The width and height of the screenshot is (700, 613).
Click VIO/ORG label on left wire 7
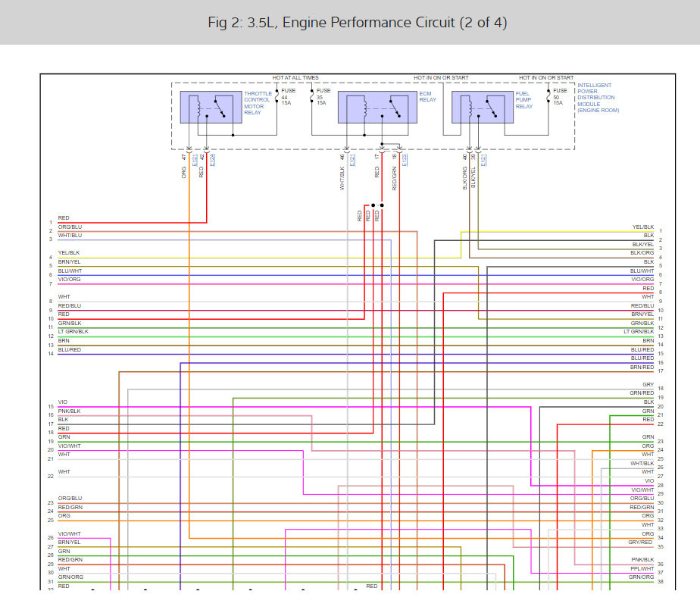click(x=69, y=279)
